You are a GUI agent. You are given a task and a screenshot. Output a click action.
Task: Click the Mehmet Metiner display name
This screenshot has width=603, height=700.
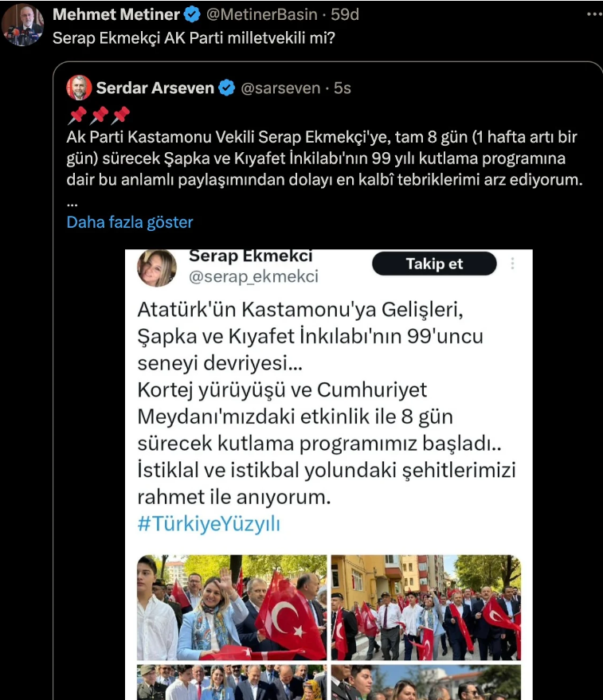pos(116,14)
